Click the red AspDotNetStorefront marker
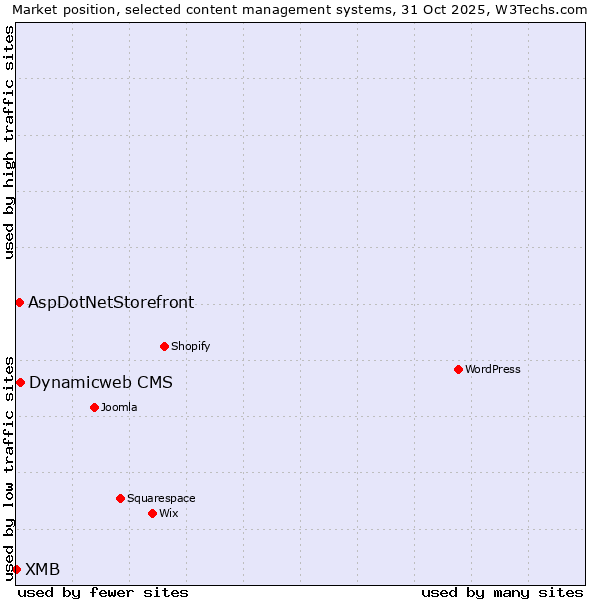This screenshot has height=600, width=600. (x=19, y=302)
